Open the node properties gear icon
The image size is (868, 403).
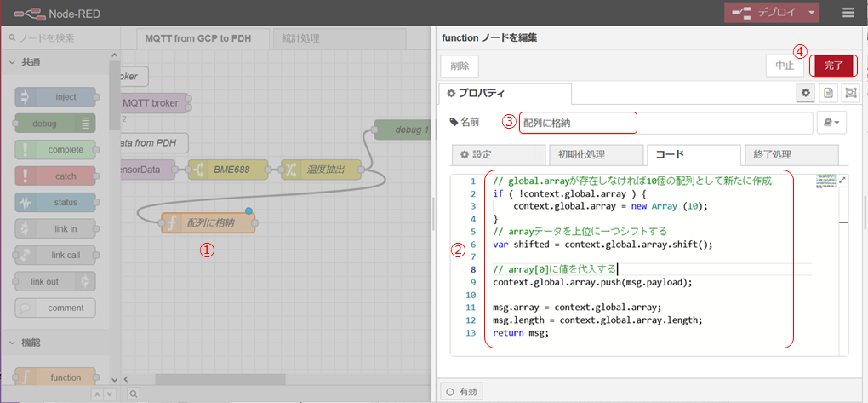(x=804, y=93)
